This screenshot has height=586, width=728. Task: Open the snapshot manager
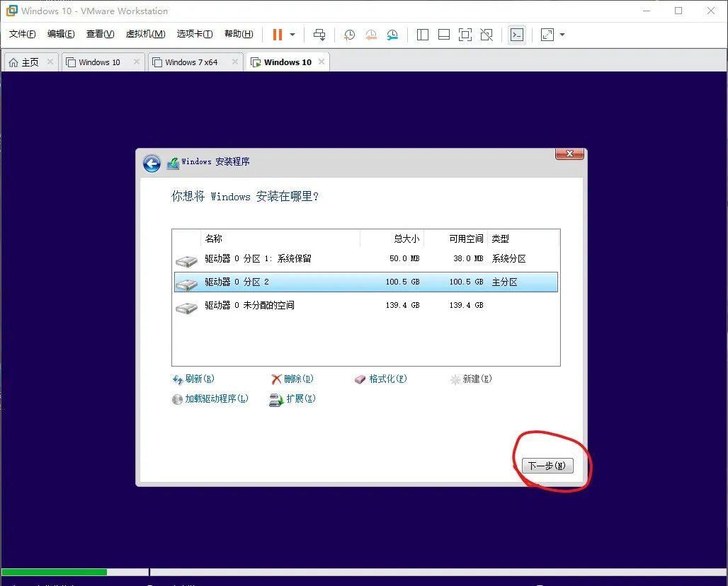point(393,35)
